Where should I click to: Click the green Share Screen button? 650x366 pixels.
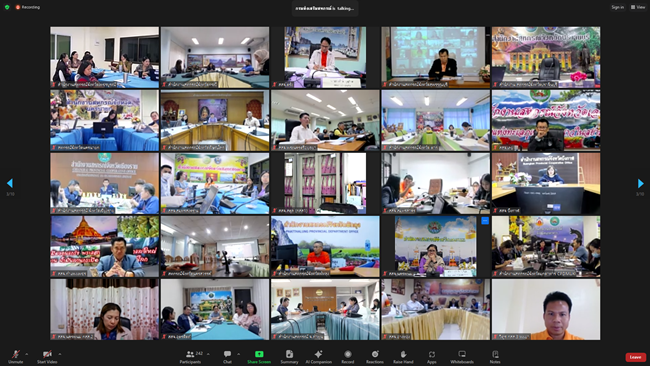259,356
